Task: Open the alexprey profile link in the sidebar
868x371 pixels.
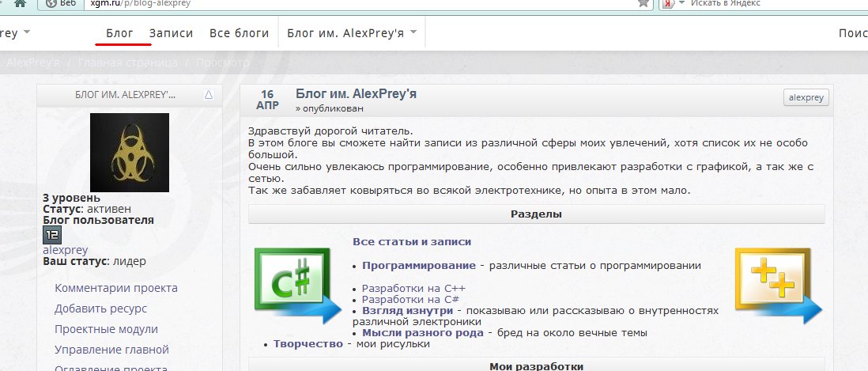Action: tap(66, 250)
